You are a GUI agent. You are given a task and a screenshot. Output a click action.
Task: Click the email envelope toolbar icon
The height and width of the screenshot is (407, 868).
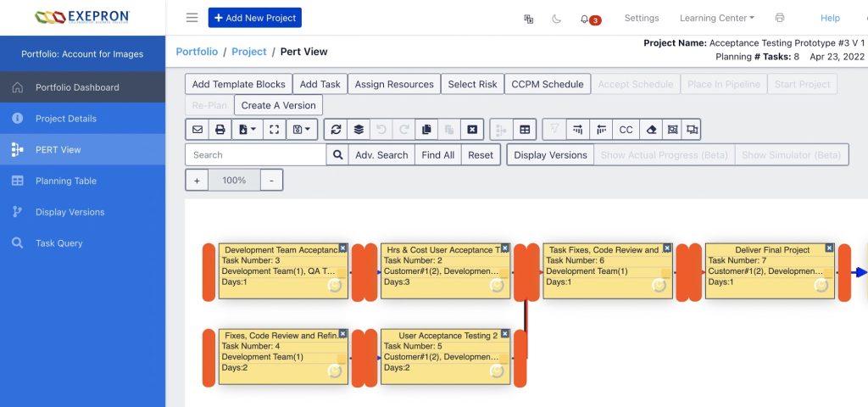coord(197,130)
